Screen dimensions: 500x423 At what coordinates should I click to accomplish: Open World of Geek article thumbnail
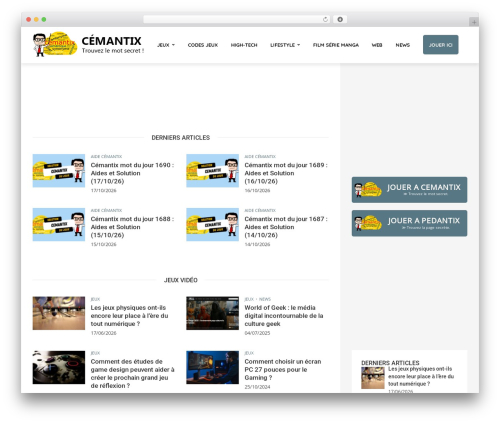[212, 313]
